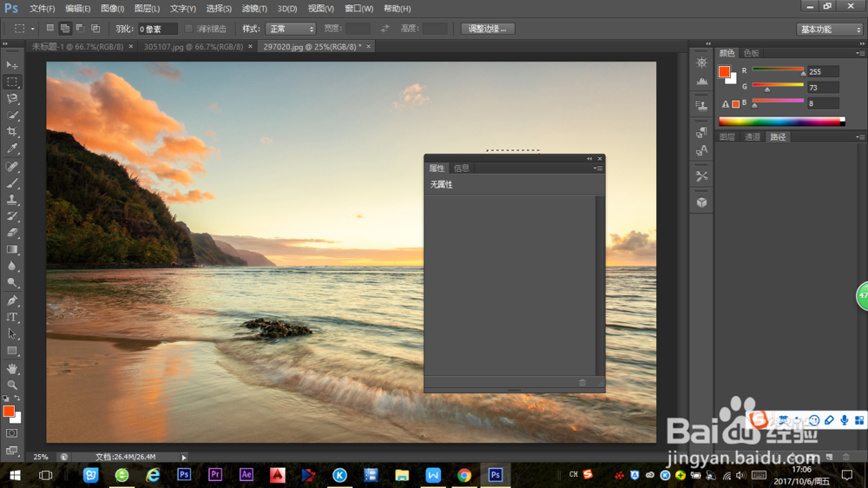
Task: Open the 属性 panel flyout menu
Action: tap(598, 168)
